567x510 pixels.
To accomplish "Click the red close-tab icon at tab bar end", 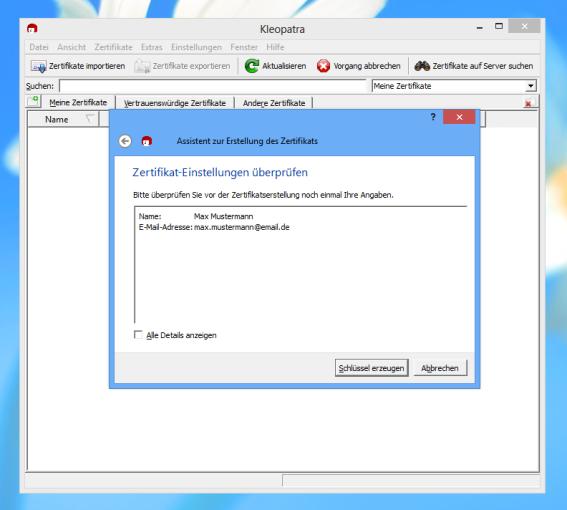I will point(528,104).
